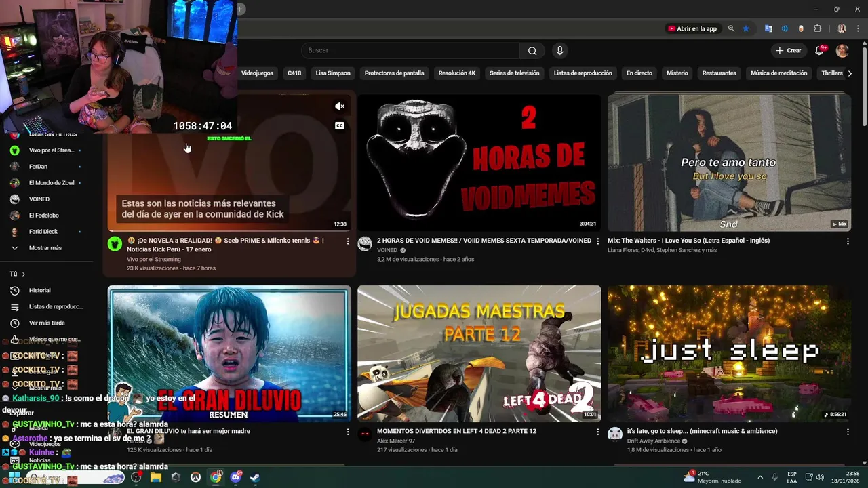Open YouTube notifications bell

(x=819, y=51)
